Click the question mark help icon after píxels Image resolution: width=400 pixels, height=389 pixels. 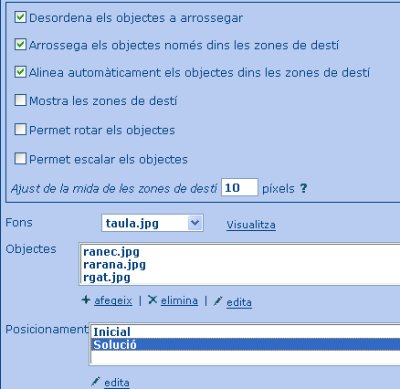tap(303, 188)
